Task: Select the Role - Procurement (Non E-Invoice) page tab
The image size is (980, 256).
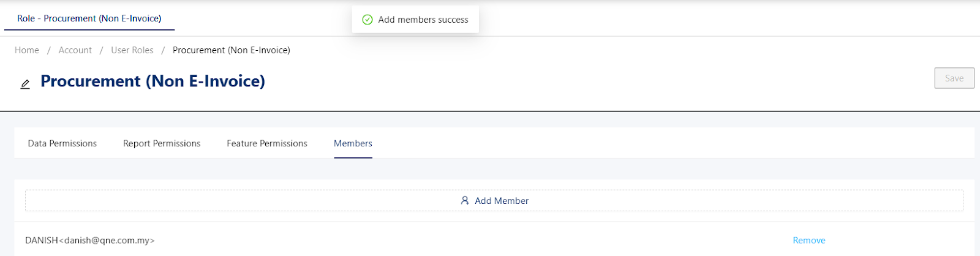Action: point(89,18)
